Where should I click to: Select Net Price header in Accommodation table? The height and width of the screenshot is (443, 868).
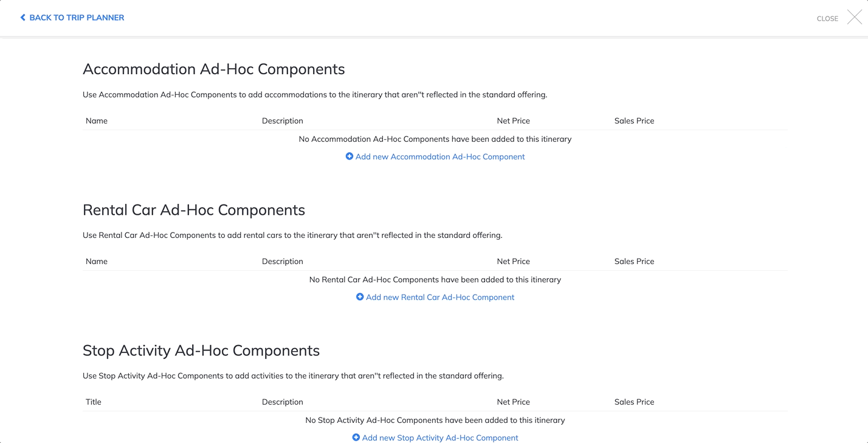point(514,120)
